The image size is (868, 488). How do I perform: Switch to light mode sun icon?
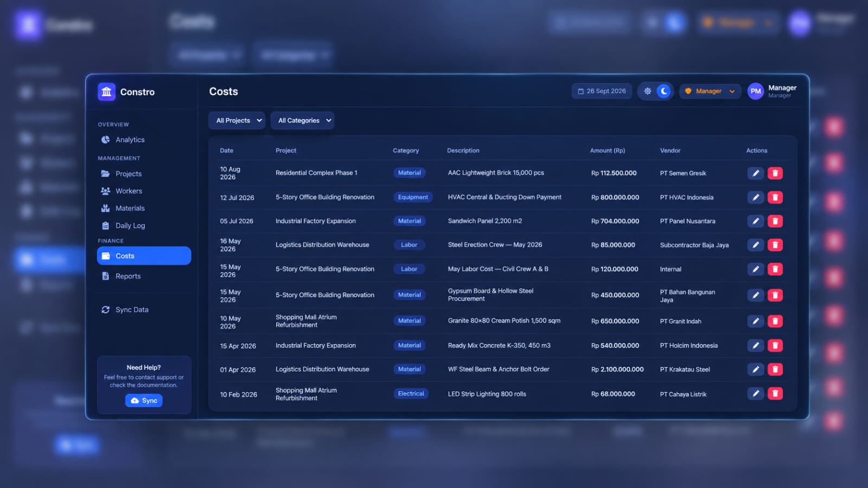647,91
